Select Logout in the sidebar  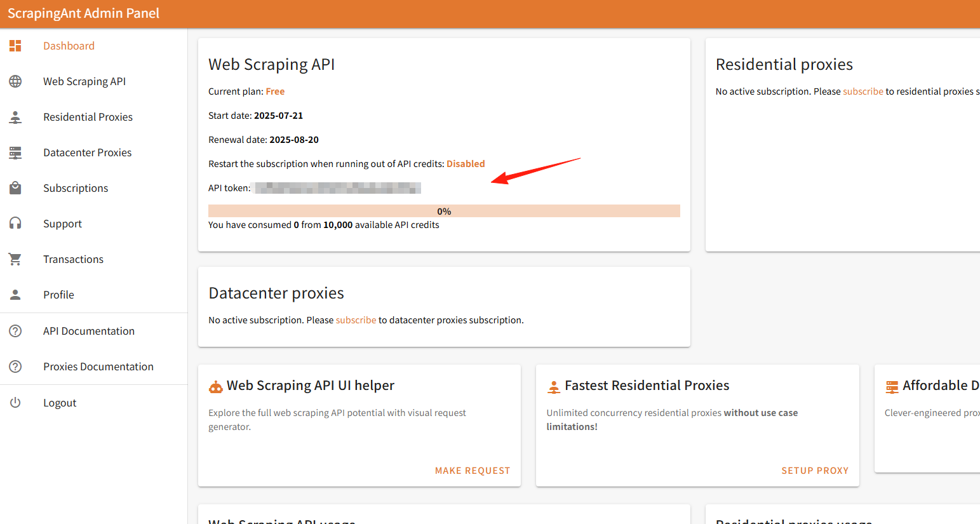94,403
